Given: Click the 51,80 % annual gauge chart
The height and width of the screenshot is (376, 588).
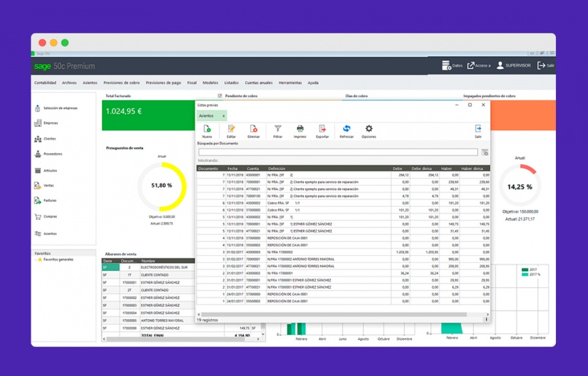Looking at the screenshot, I should click(162, 187).
